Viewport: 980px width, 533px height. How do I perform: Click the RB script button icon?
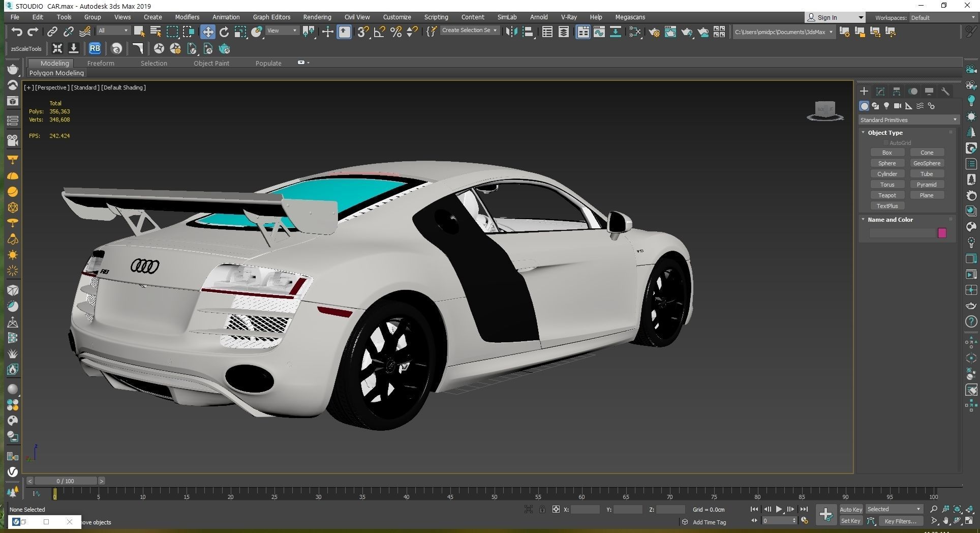[x=95, y=49]
